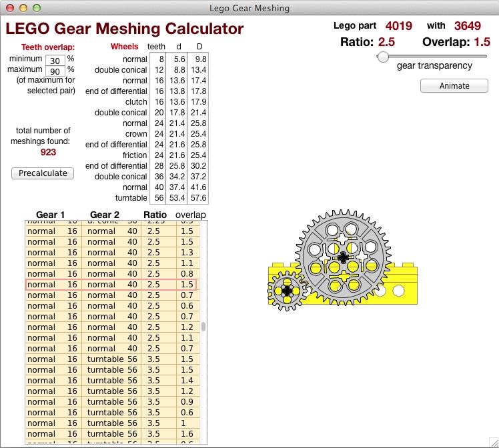Click the Ratio column header
499x448 pixels.
155,215
